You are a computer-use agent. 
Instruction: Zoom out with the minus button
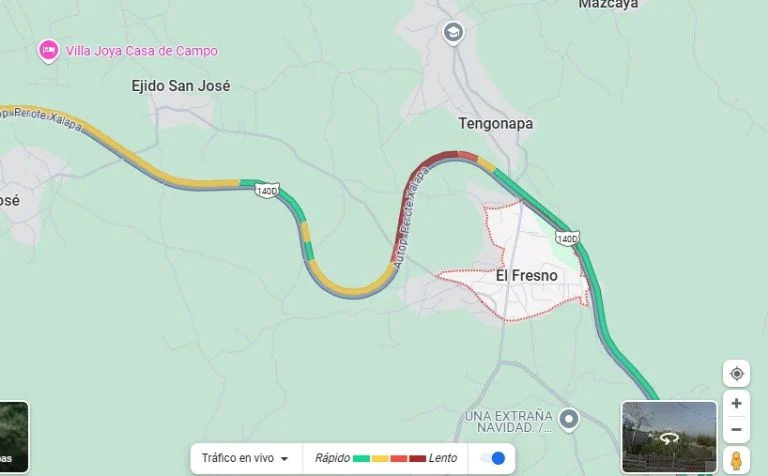[736, 429]
